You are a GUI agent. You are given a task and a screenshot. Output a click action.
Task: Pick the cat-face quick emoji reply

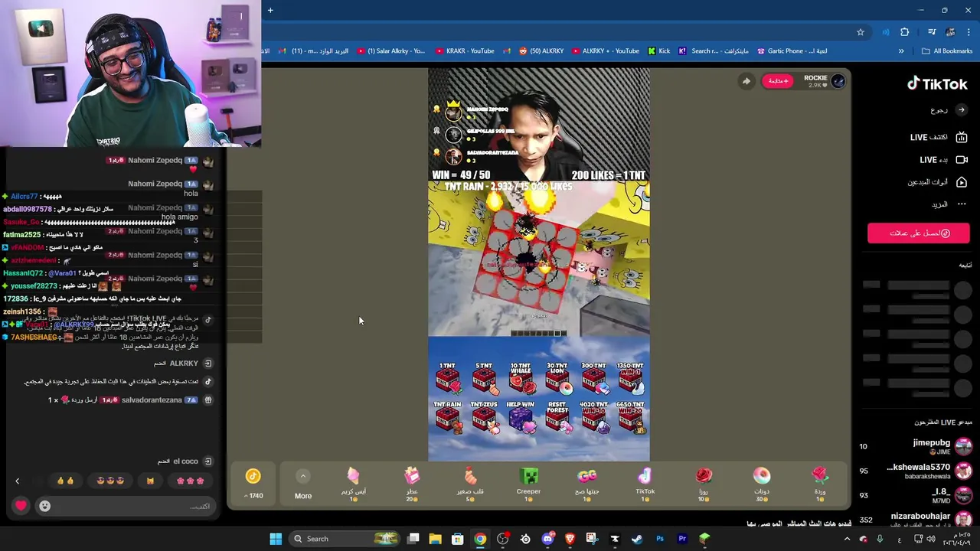click(x=150, y=481)
